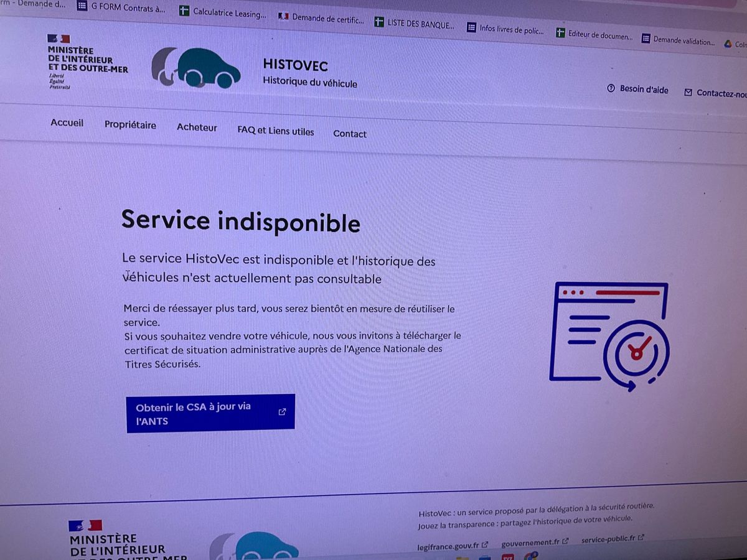
Task: Click the 'Service indisponible' heading
Action: click(x=240, y=222)
